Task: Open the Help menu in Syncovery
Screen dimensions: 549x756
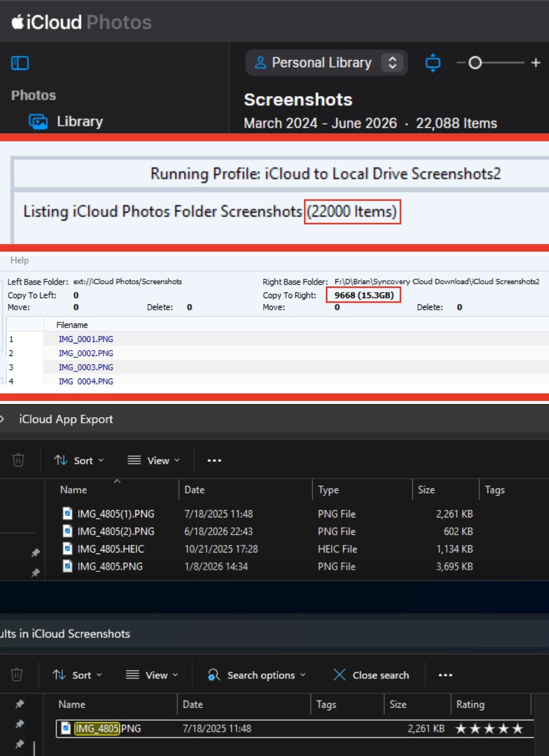Action: 19,260
